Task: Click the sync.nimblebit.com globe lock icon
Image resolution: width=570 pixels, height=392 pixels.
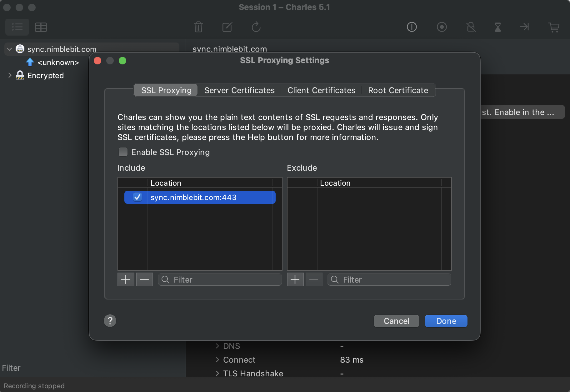Action: pos(20,49)
